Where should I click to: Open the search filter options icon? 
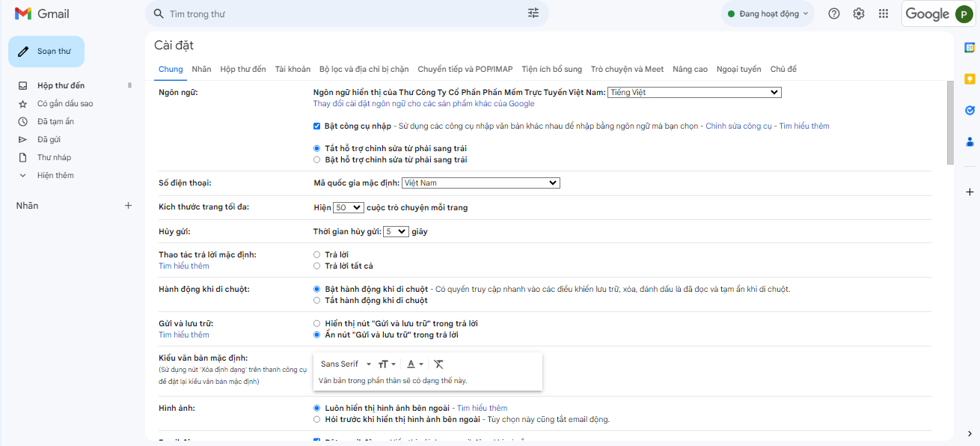coord(533,13)
